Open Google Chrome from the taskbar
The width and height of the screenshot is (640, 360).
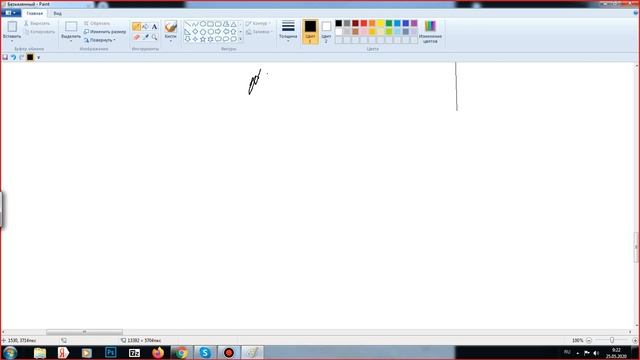click(x=181, y=353)
